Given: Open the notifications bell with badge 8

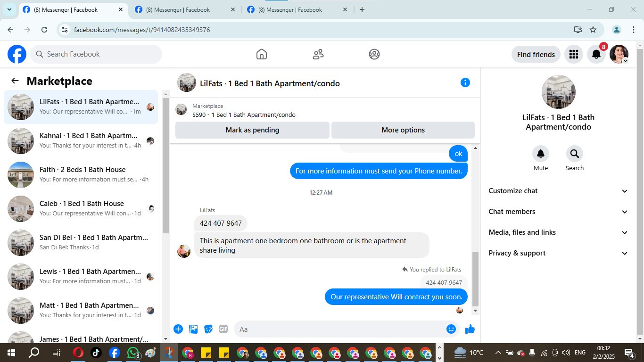Looking at the screenshot, I should (596, 54).
